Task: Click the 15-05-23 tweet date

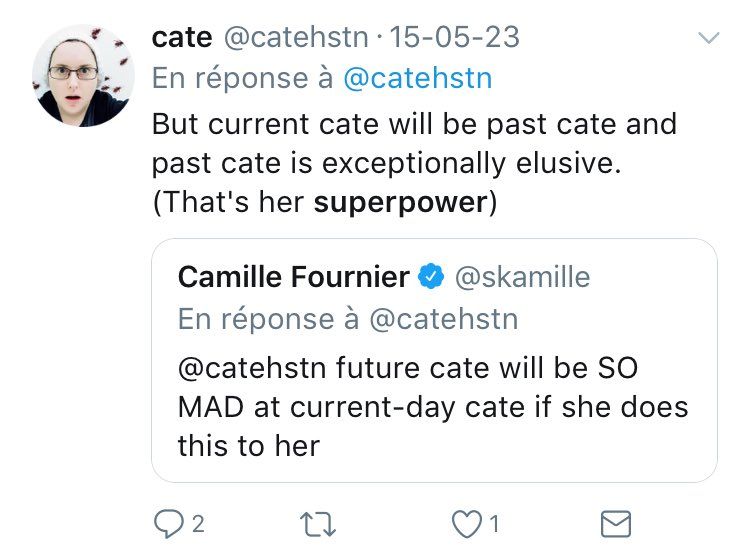Action: (x=454, y=37)
